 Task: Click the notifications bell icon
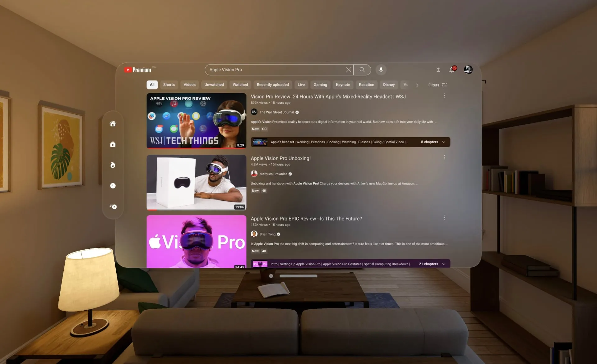pyautogui.click(x=451, y=70)
